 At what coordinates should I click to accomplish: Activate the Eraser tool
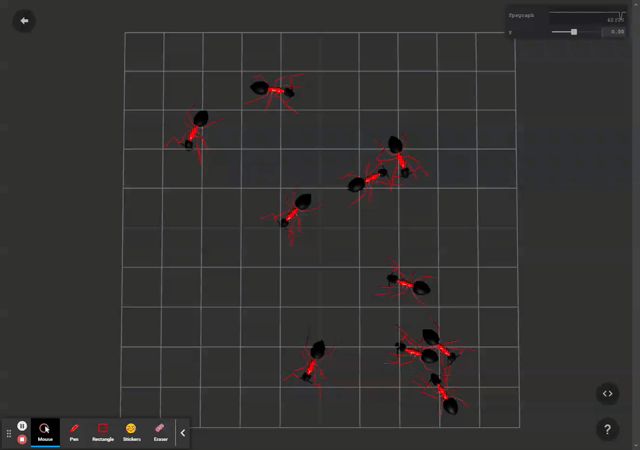point(160,432)
